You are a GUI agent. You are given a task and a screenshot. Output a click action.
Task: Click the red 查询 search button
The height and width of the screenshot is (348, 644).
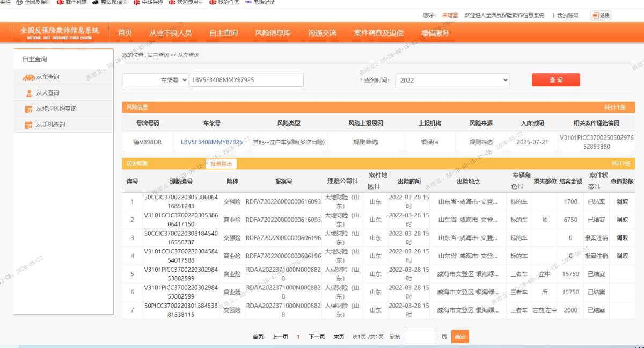pyautogui.click(x=556, y=80)
